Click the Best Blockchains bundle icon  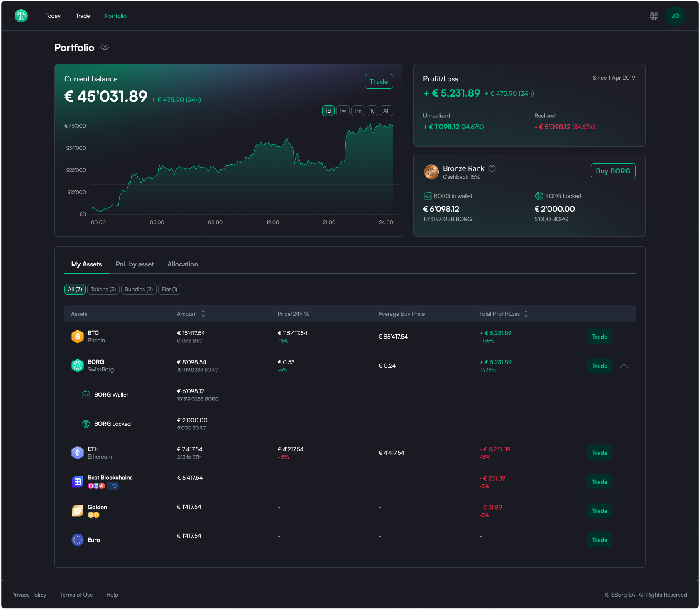click(x=78, y=482)
